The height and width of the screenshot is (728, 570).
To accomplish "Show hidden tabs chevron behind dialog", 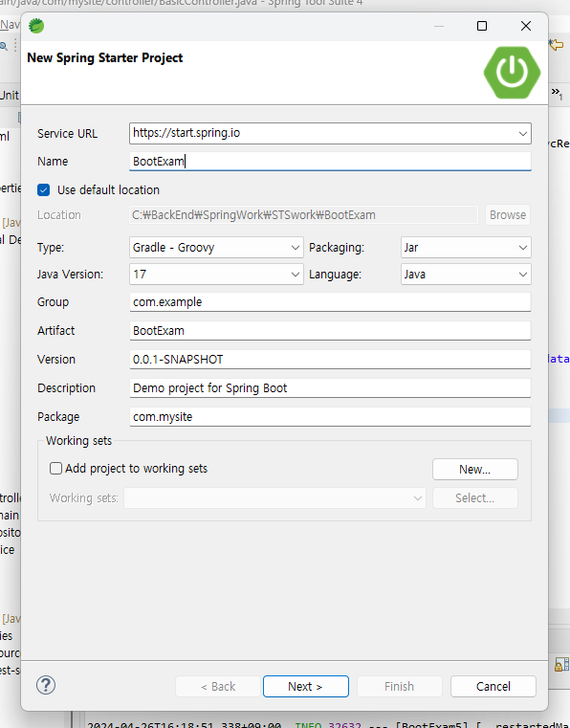I will [x=556, y=93].
